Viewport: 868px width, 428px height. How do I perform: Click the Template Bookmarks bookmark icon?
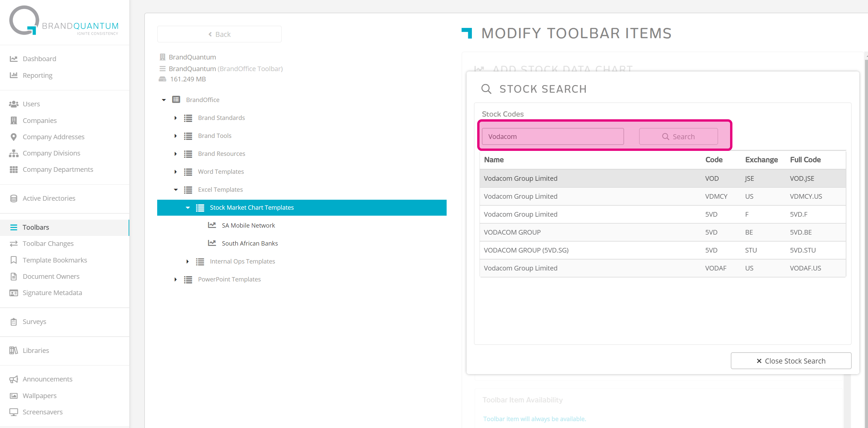(x=14, y=260)
